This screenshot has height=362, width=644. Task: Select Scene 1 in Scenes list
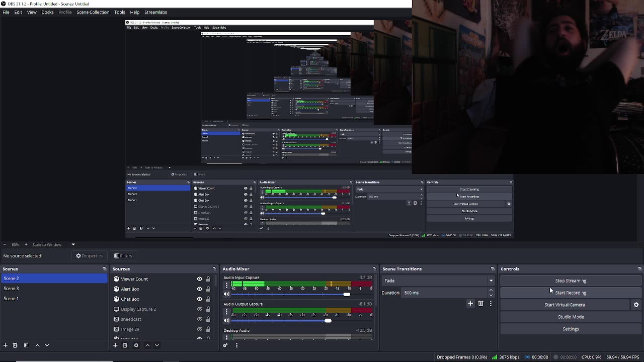click(x=54, y=299)
